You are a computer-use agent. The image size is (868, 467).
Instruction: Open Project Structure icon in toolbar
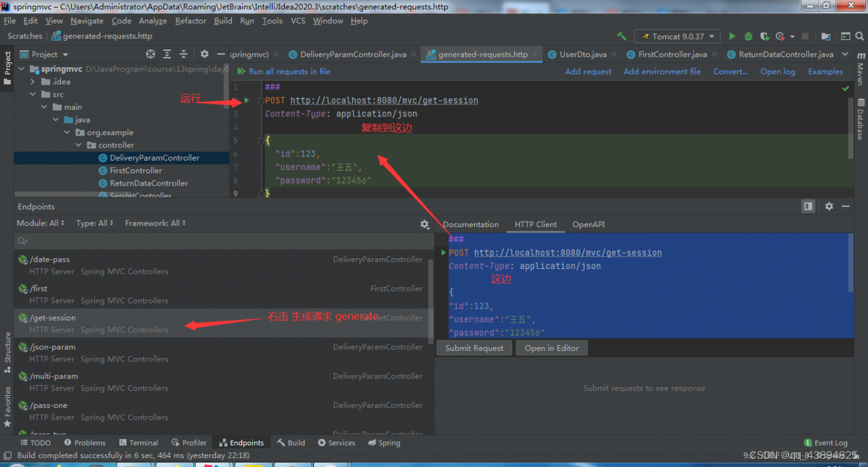826,36
